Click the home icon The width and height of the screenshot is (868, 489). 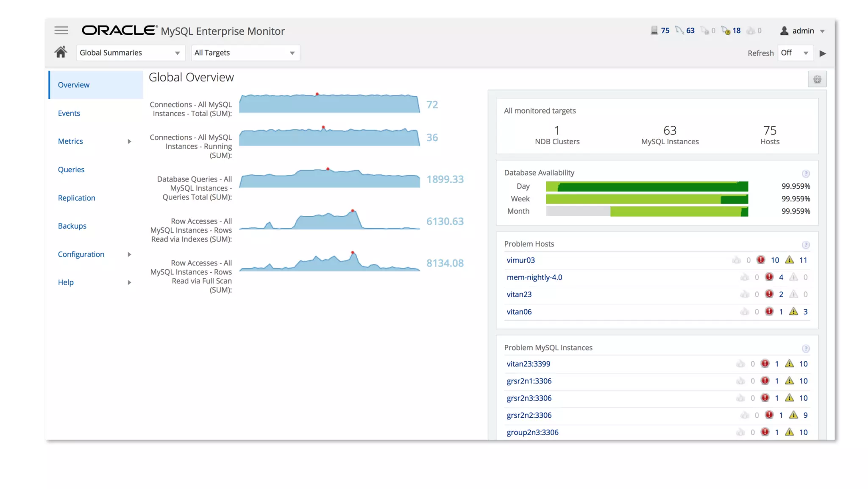61,52
